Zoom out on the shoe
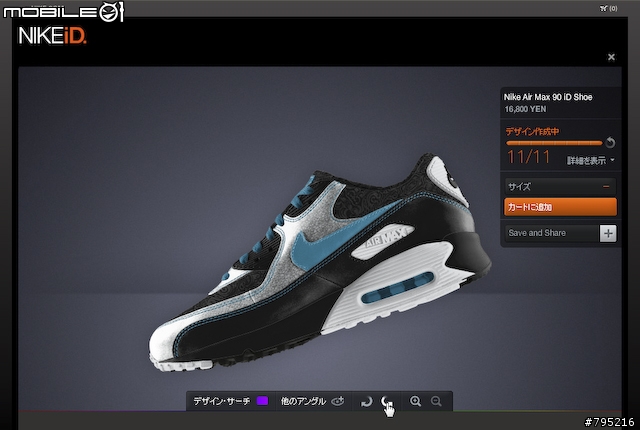Viewport: 640px width, 430px height. click(436, 401)
